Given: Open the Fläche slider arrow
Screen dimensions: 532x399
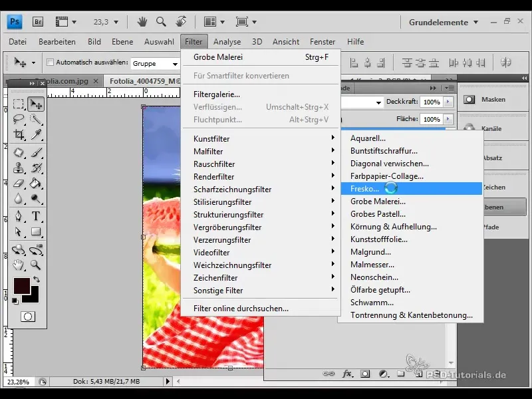Looking at the screenshot, I should coord(448,119).
